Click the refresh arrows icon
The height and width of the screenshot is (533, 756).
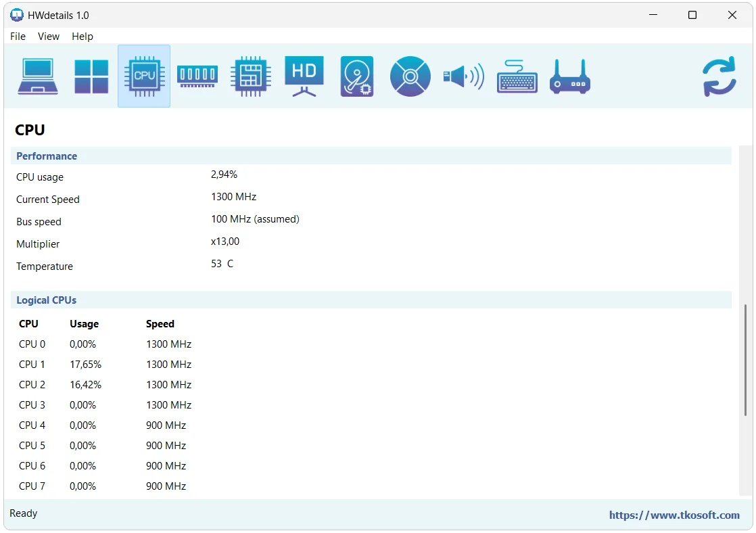click(x=719, y=76)
